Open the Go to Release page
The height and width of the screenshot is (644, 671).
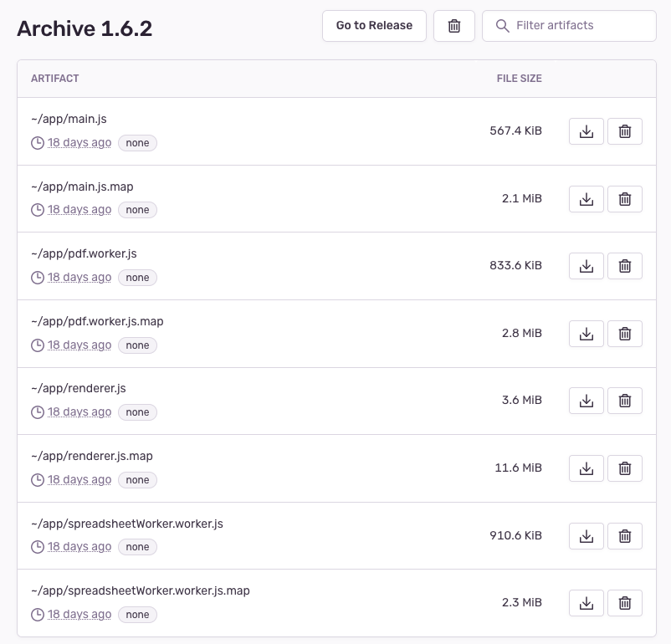point(374,26)
